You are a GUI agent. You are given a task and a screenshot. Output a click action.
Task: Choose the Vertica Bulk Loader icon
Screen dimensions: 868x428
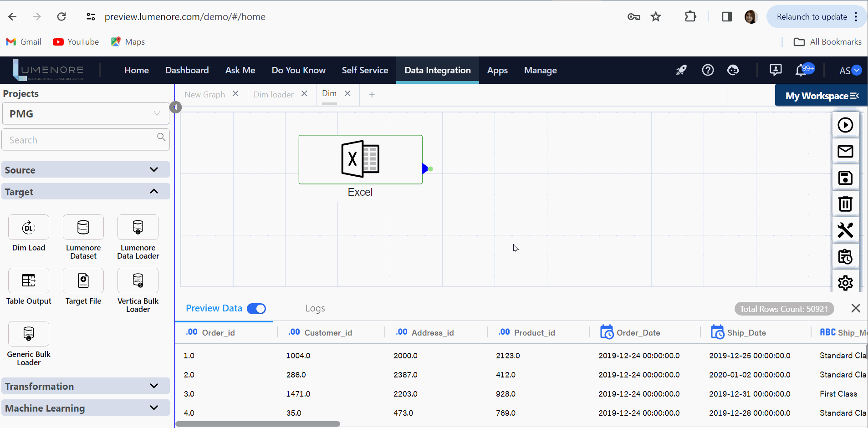(138, 281)
